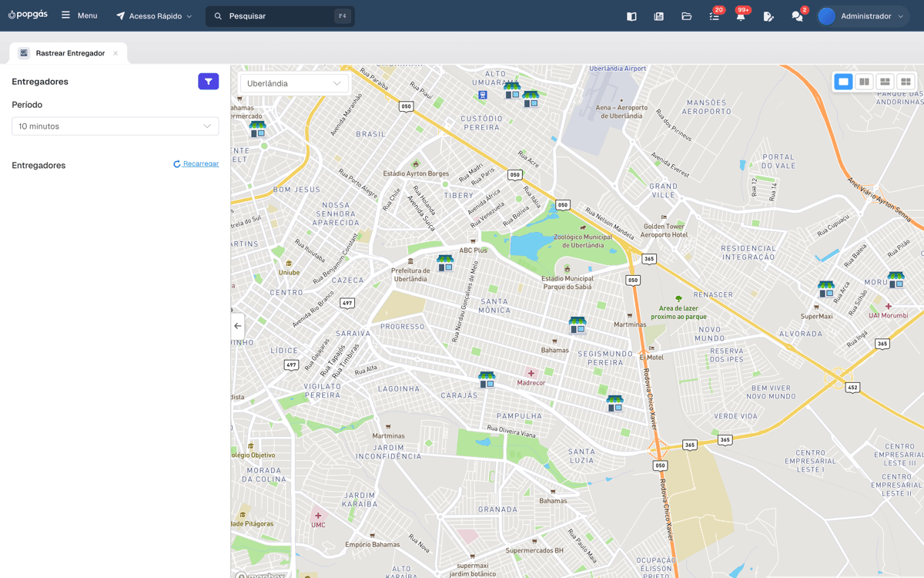The image size is (924, 578).
Task: Click store marker near Prefeitura de Uberlândia
Action: coord(445,264)
